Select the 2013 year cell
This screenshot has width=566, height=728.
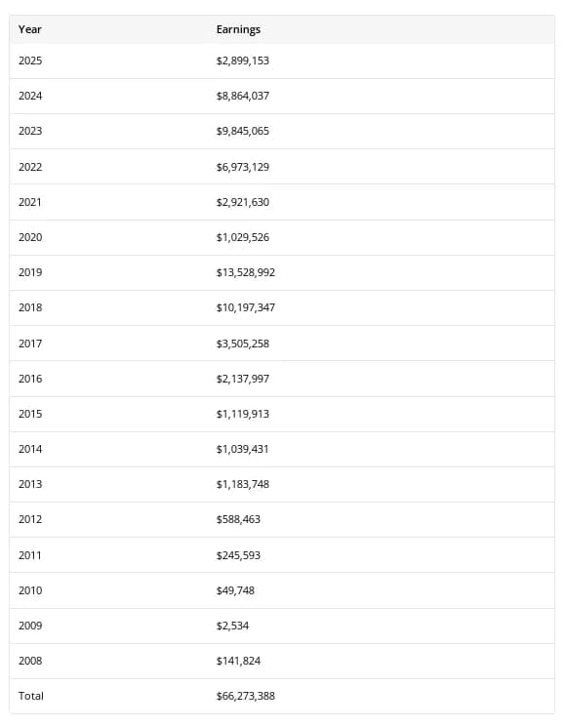click(30, 484)
